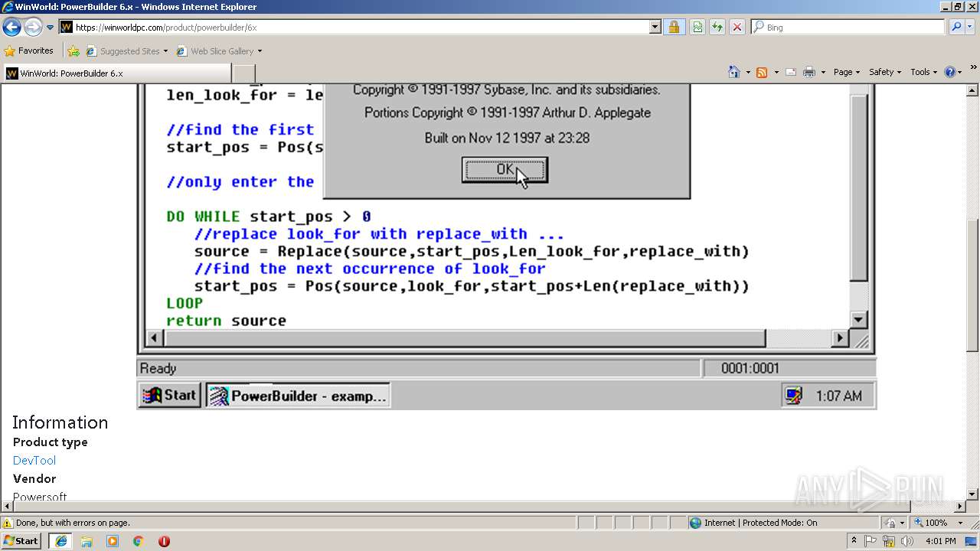The width and height of the screenshot is (980, 551).
Task: Launch Opera taskbar icon
Action: [x=164, y=541]
